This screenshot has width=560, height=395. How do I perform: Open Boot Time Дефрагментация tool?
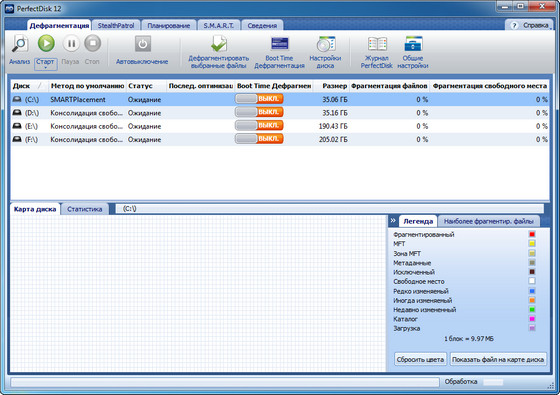click(279, 44)
